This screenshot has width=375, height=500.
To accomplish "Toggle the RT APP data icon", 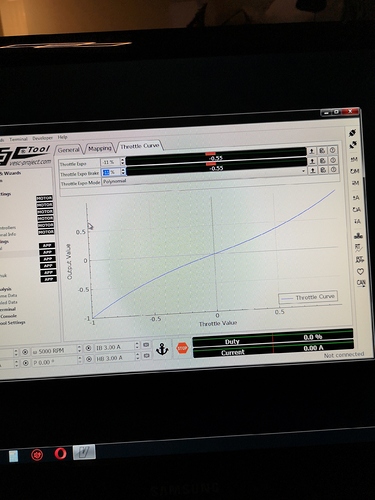I will pyautogui.click(x=359, y=259).
